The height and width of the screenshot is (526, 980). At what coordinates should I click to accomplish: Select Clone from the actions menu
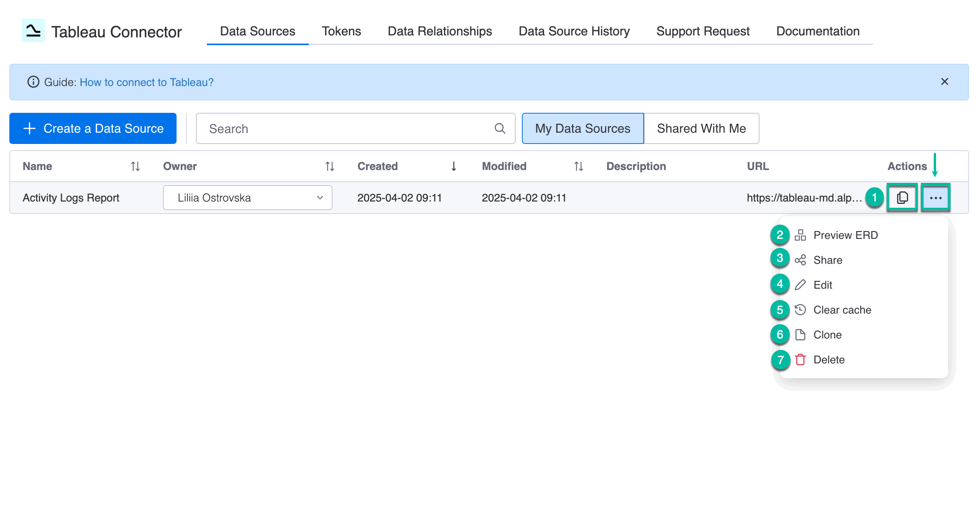pyautogui.click(x=827, y=335)
